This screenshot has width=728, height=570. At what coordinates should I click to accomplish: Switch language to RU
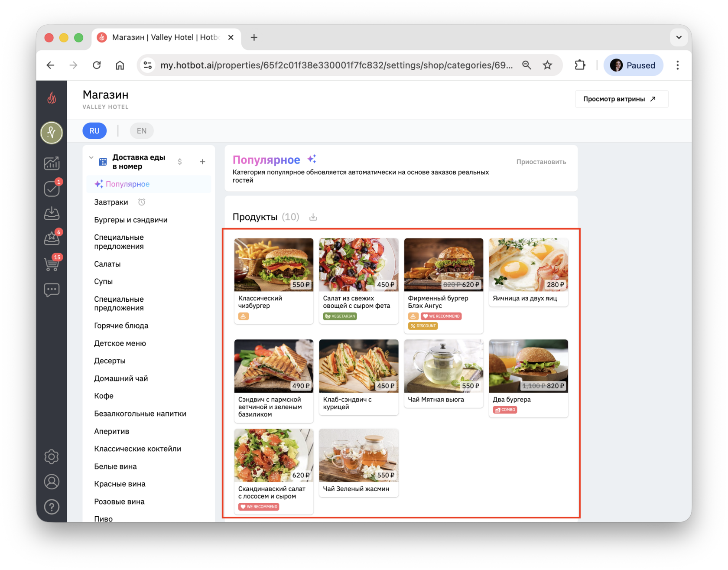(94, 131)
